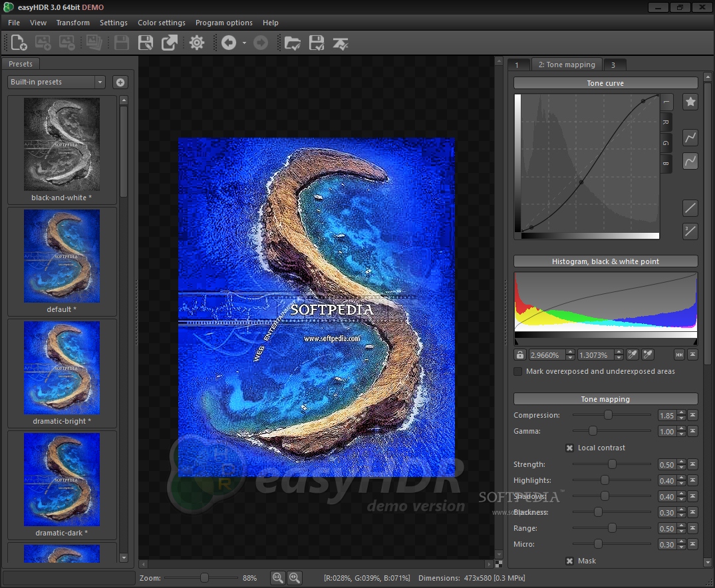Screen dimensions: 715x588
Task: Click the Zoom slider handle
Action: (x=204, y=578)
